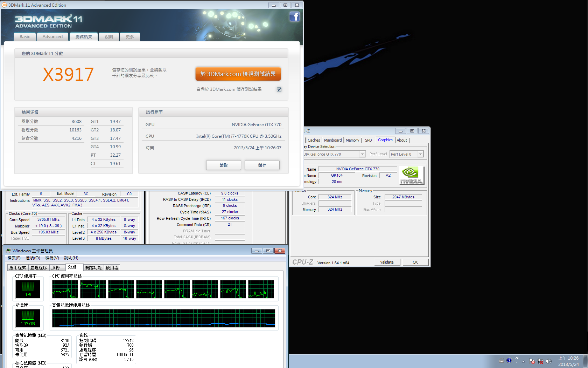Open the language bar options arrow
This screenshot has width=588, height=368.
517,362
